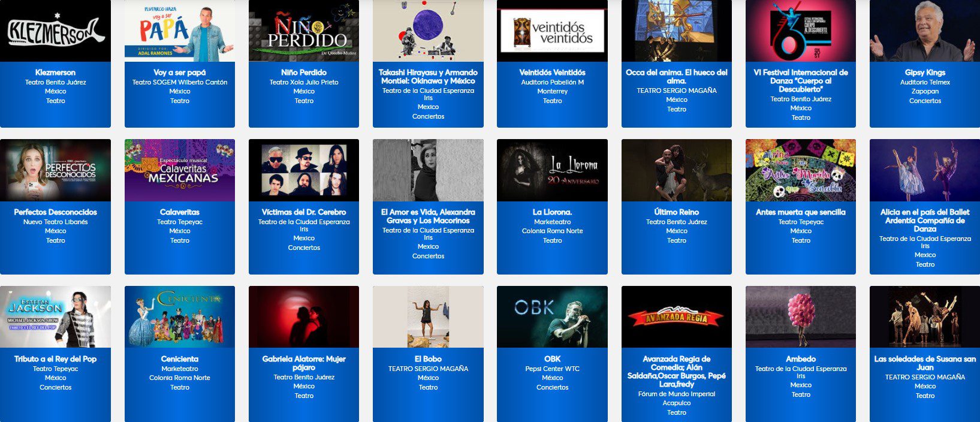Open the Alicia en el país del Ballet image
This screenshot has width=980, height=422.
[925, 170]
